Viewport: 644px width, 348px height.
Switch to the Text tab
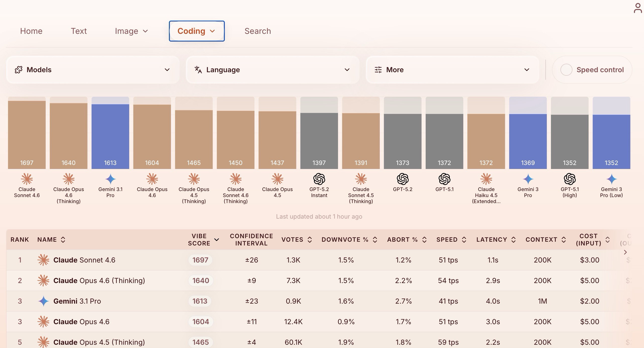[79, 31]
